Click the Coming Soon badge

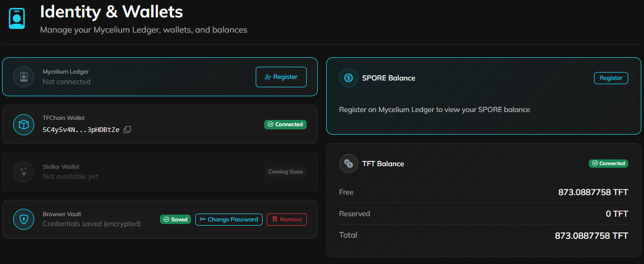tap(286, 172)
